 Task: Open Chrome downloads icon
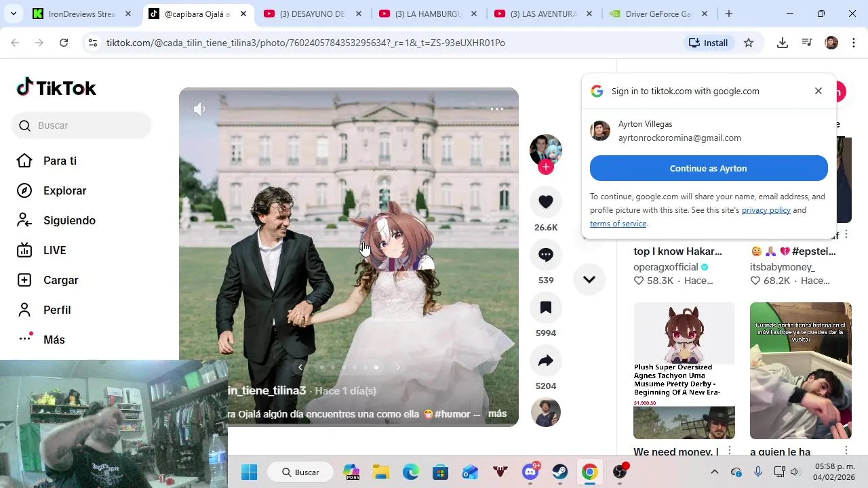(783, 43)
